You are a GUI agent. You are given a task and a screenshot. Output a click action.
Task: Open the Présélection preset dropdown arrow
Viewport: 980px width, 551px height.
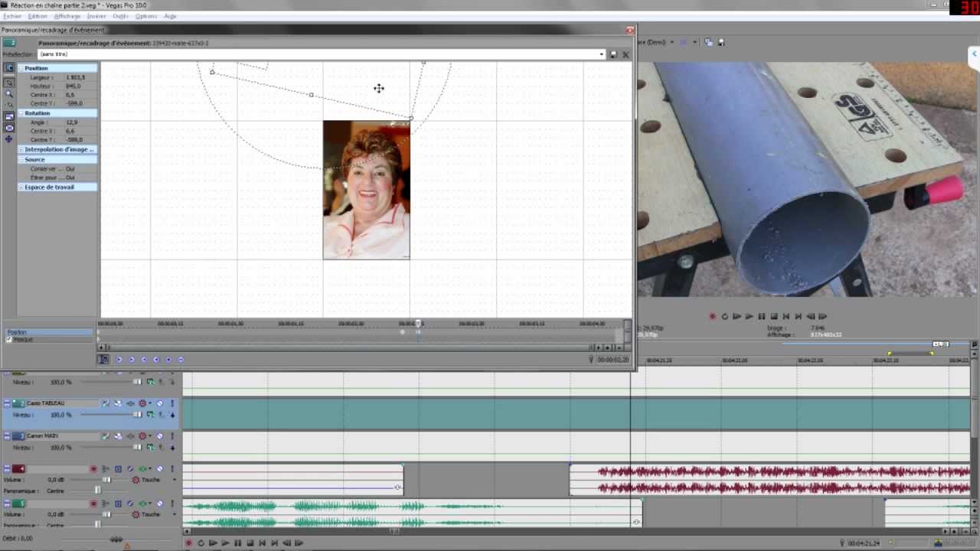click(x=602, y=54)
